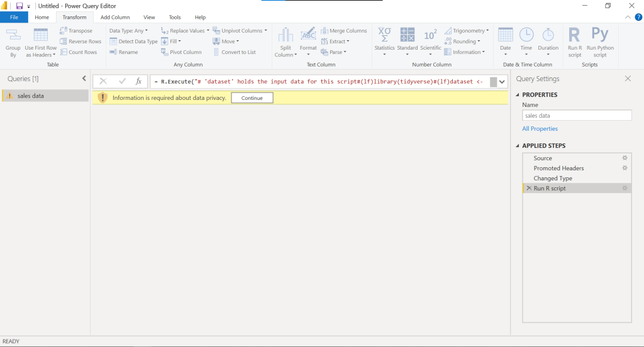Click Convert to List

tap(234, 52)
